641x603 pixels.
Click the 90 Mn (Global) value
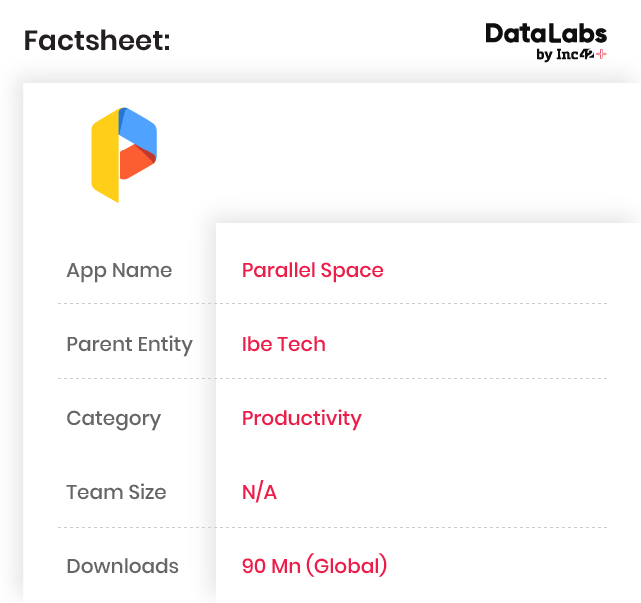(314, 566)
